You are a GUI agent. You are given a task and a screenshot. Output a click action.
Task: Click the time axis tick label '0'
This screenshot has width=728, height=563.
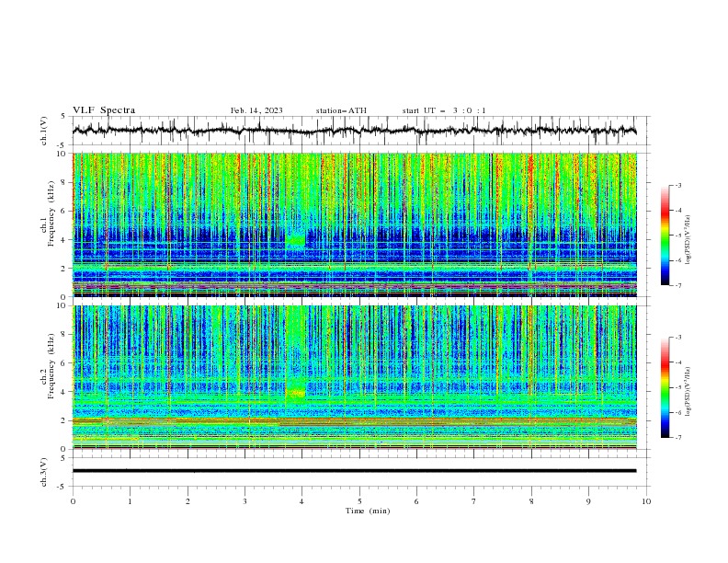click(73, 501)
